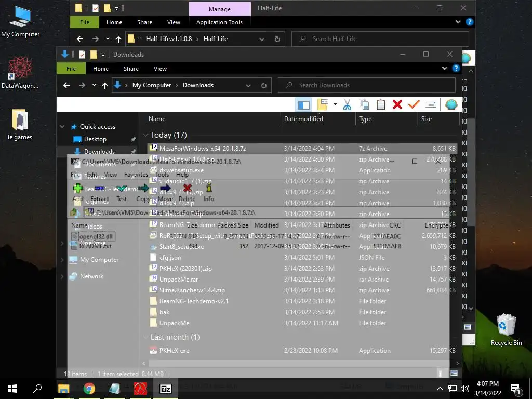The height and width of the screenshot is (399, 532).
Task: Select the bak folder
Action: 302,312
